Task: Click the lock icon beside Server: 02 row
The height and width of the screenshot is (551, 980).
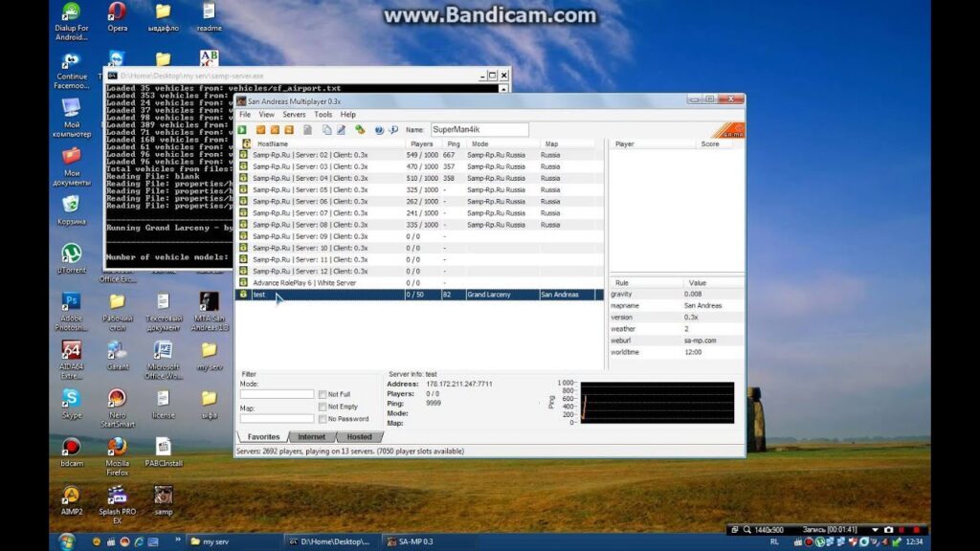Action: pyautogui.click(x=243, y=155)
